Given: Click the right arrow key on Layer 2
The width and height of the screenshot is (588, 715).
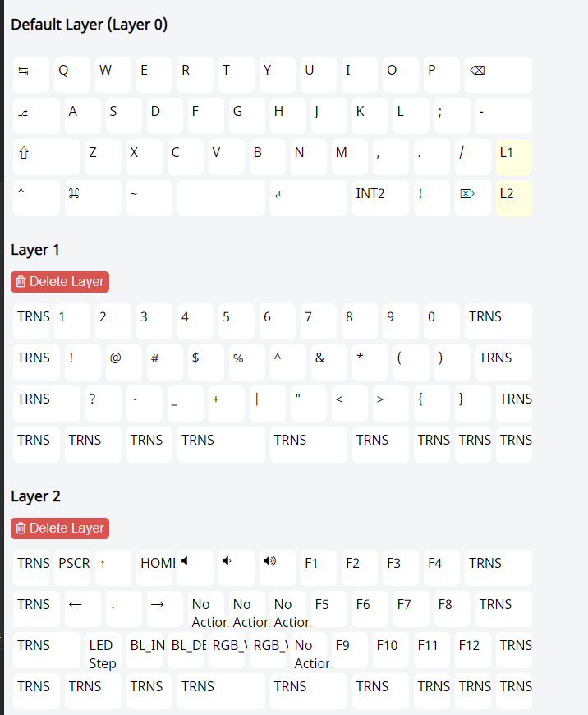Looking at the screenshot, I should click(164, 609).
